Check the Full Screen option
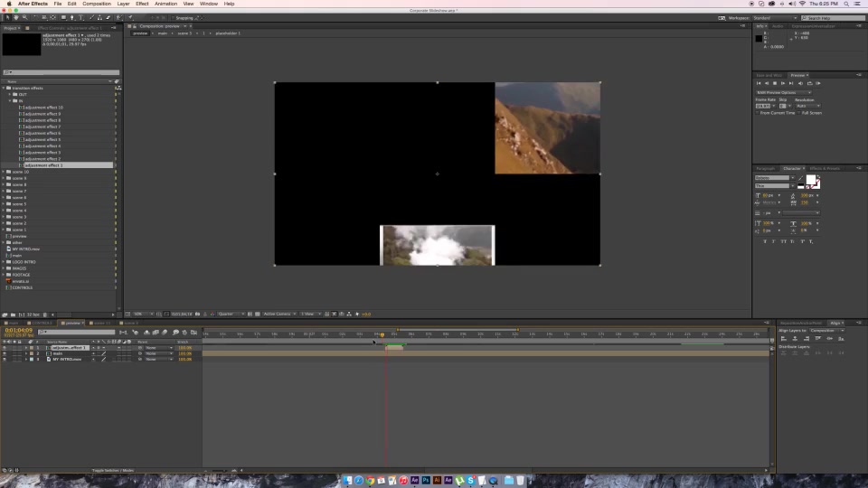The image size is (868, 488). 798,113
